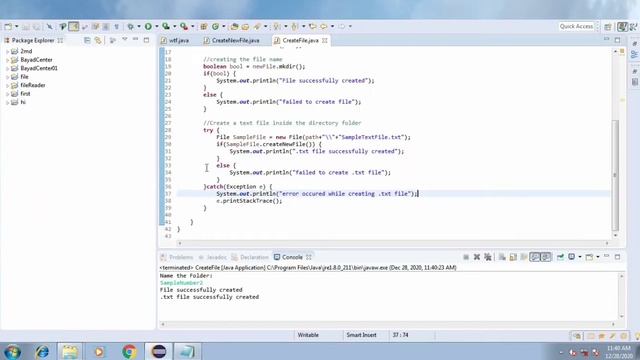
Task: Open Package Explorer View Menu triangle
Action: (124, 40)
